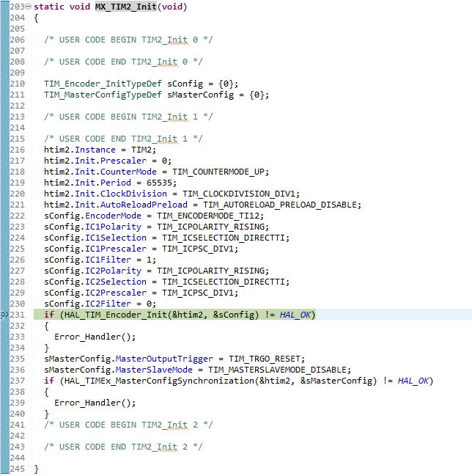The width and height of the screenshot is (472, 476).
Task: Click 'Error_Handler();' at line 239
Action: [x=95, y=403]
